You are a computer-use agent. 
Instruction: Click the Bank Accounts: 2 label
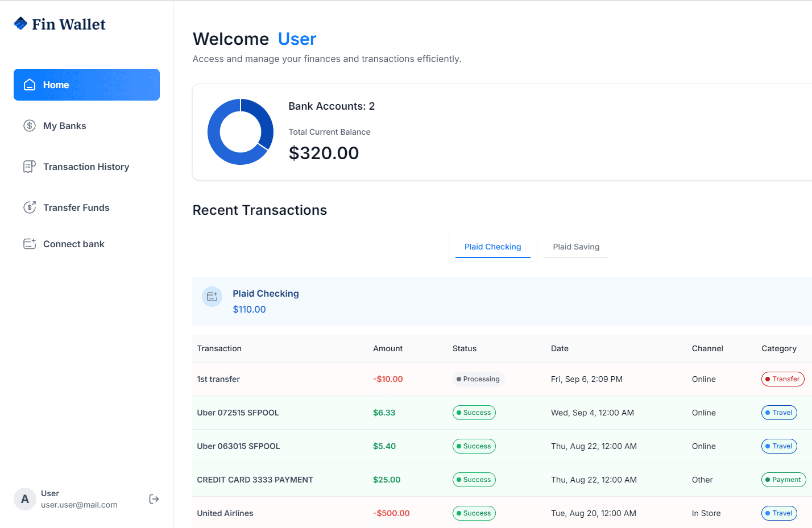pyautogui.click(x=332, y=106)
